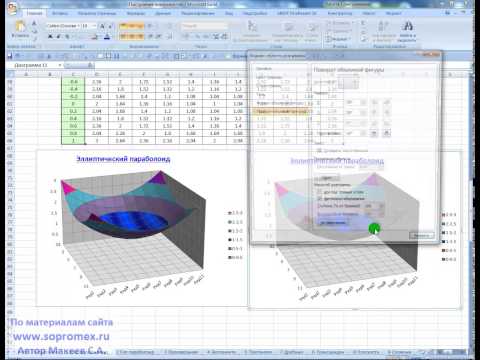Widen the perspective field of view
480x360 pixels.
click(387, 133)
